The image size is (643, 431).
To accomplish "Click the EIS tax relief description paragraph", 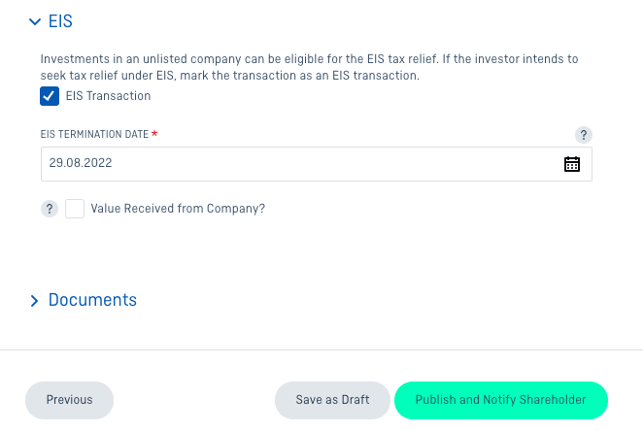I will pyautogui.click(x=309, y=67).
